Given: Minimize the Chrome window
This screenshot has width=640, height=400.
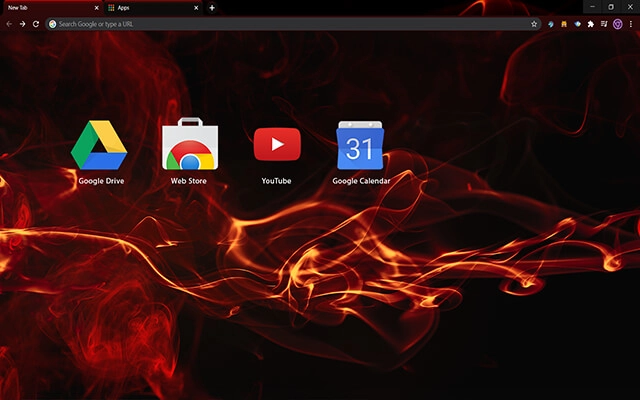Looking at the screenshot, I should 592,7.
